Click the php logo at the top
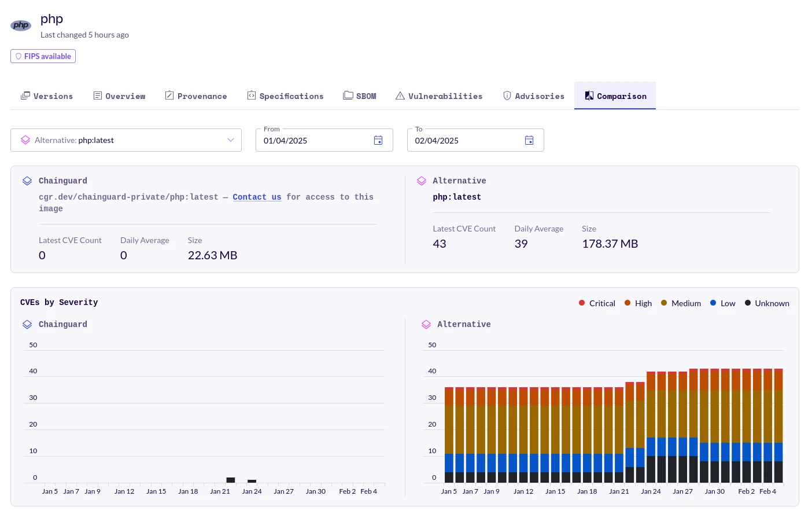The height and width of the screenshot is (518, 812). pyautogui.click(x=21, y=25)
